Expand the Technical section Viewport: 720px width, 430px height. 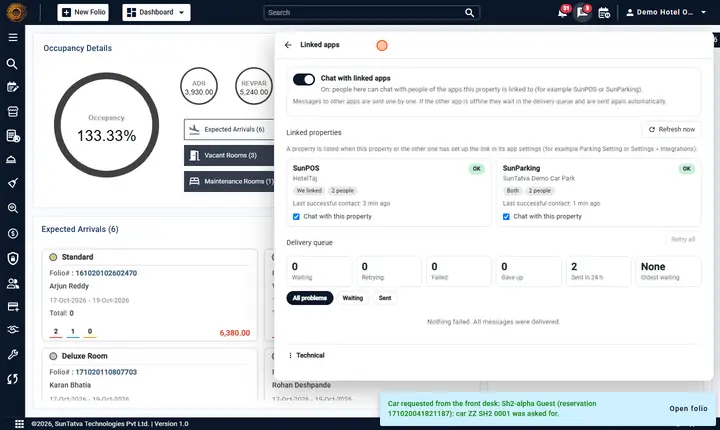tap(306, 355)
